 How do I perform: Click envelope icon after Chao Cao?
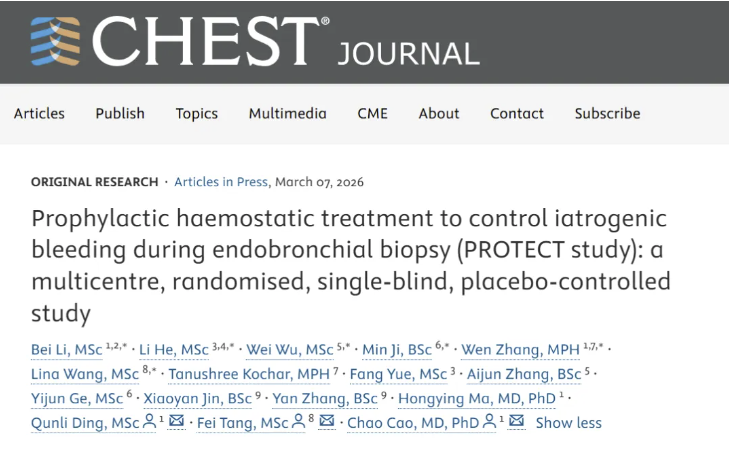click(x=517, y=422)
